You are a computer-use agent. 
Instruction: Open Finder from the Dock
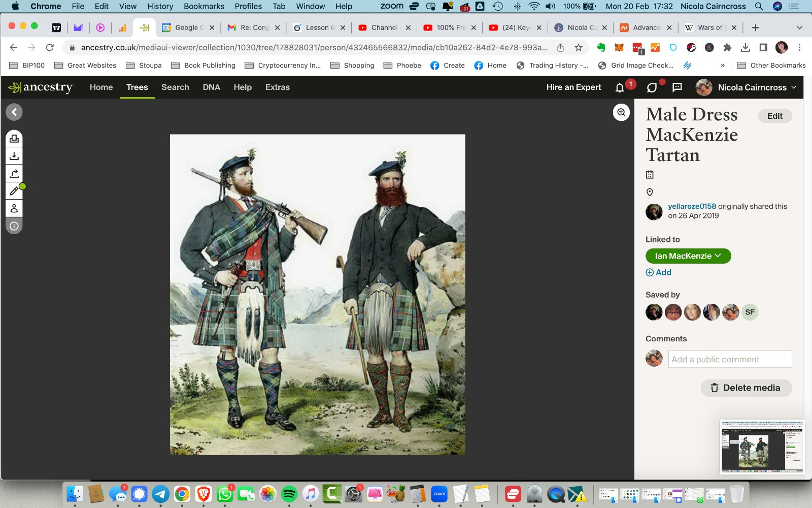point(75,494)
